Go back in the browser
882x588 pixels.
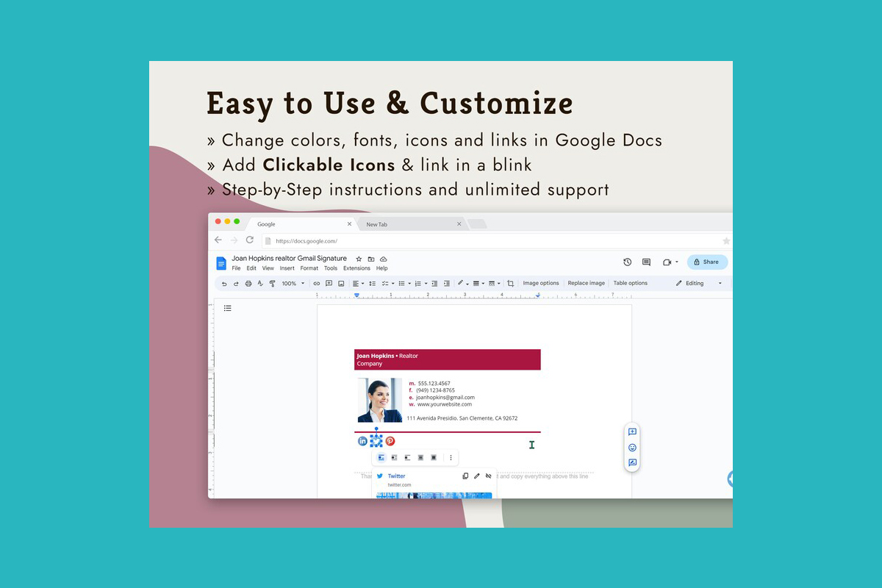click(x=218, y=240)
